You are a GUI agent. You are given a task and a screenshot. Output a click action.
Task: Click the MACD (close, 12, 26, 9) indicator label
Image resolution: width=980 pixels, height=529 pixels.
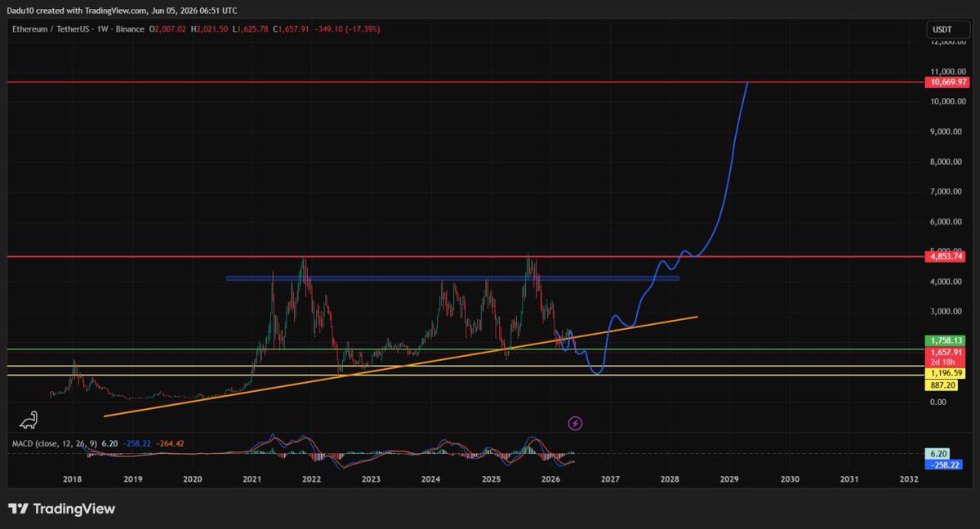(55, 443)
